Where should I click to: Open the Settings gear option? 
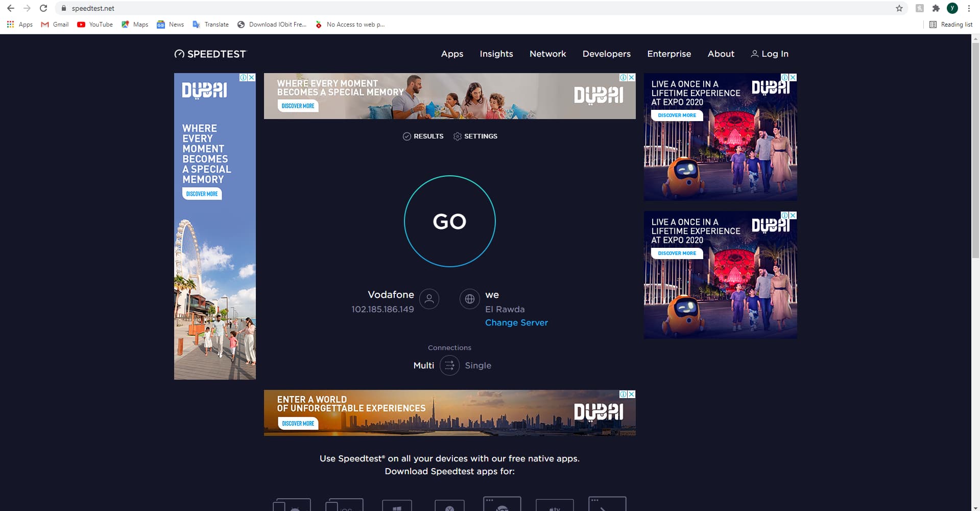pos(475,136)
